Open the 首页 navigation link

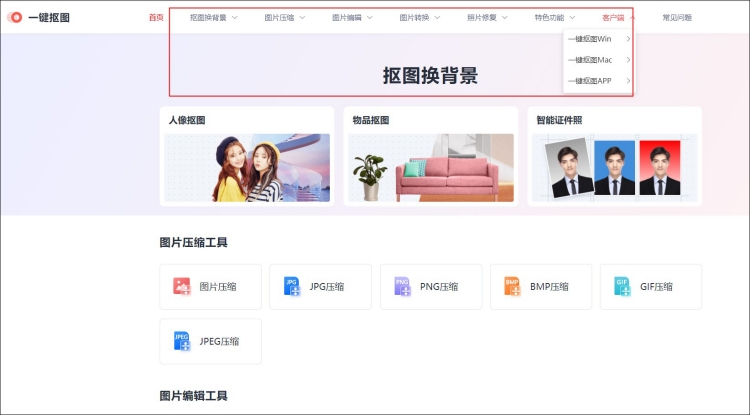(156, 18)
